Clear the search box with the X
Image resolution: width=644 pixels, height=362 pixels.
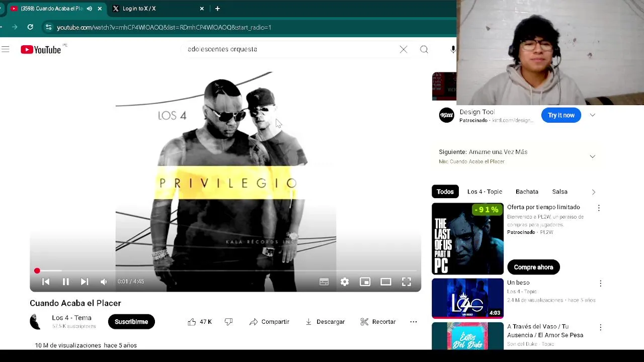(x=404, y=49)
